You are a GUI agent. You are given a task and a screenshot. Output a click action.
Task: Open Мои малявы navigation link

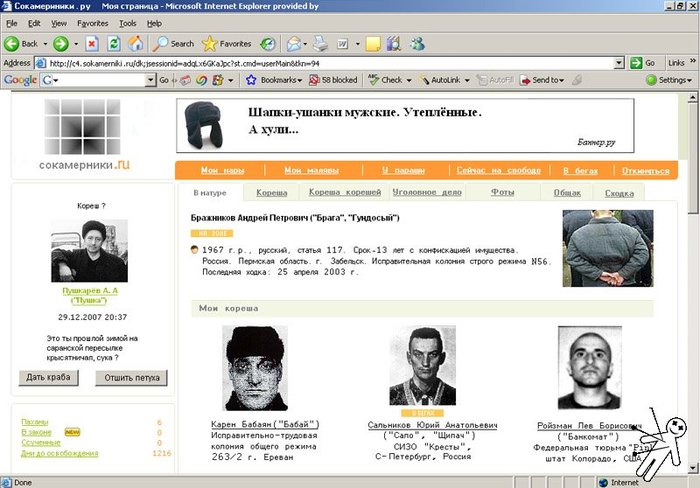312,170
